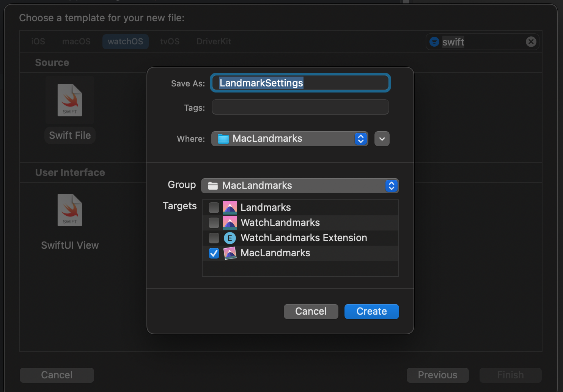Image resolution: width=563 pixels, height=392 pixels.
Task: Focus the swift template search field
Action: click(482, 42)
